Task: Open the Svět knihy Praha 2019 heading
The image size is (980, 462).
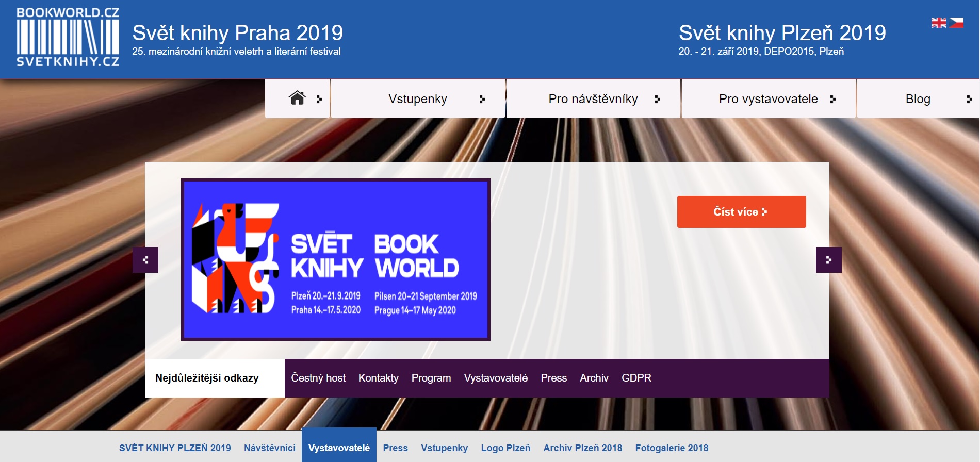Action: tap(238, 33)
